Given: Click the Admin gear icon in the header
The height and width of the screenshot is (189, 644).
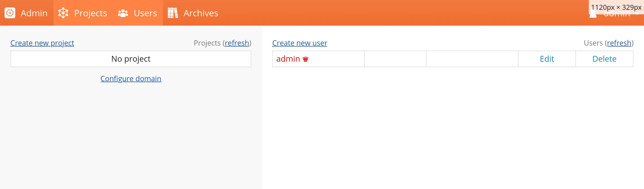Looking at the screenshot, I should click(10, 13).
